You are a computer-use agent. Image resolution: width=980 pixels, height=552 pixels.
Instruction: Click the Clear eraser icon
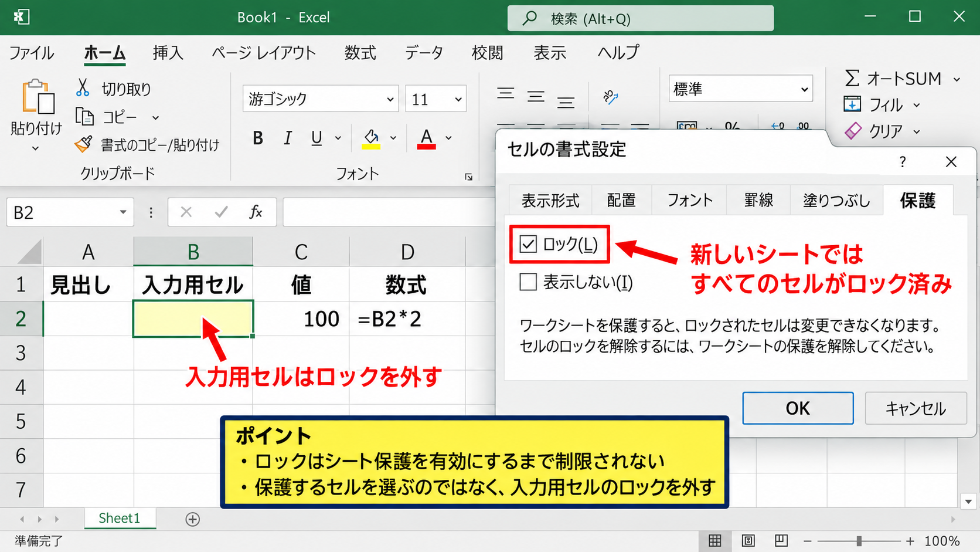point(853,130)
